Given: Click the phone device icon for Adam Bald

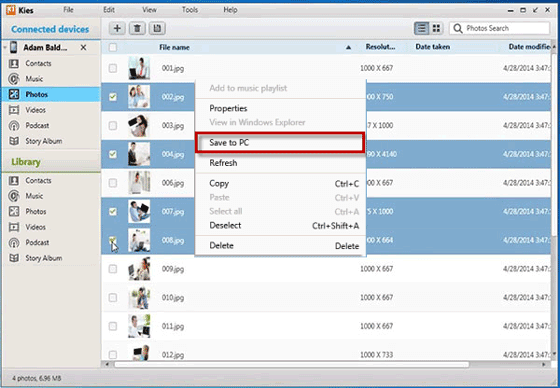Looking at the screenshot, I should 14,47.
